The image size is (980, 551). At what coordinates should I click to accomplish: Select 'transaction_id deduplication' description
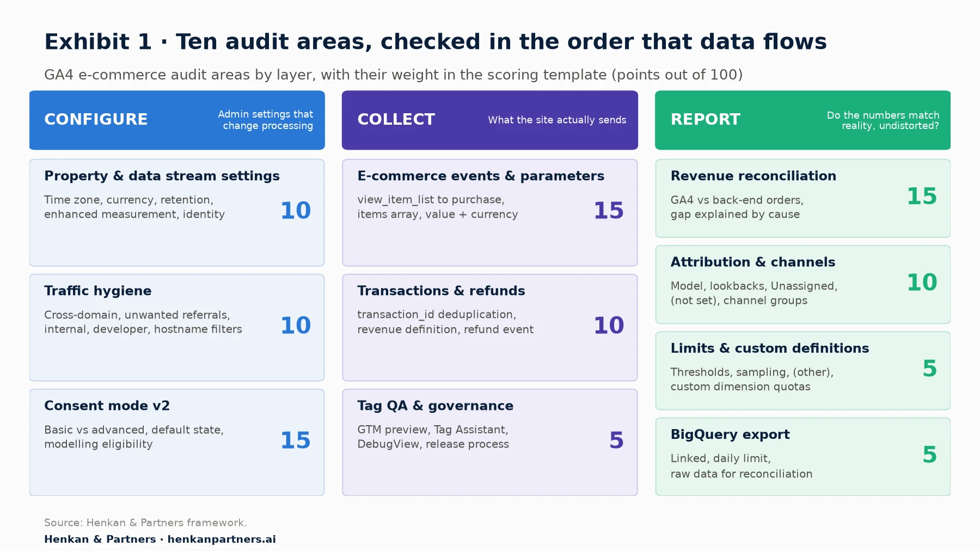tap(445, 322)
